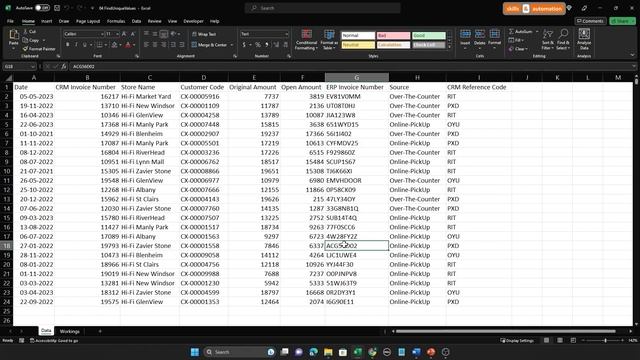Click the Comments button

tap(590, 21)
